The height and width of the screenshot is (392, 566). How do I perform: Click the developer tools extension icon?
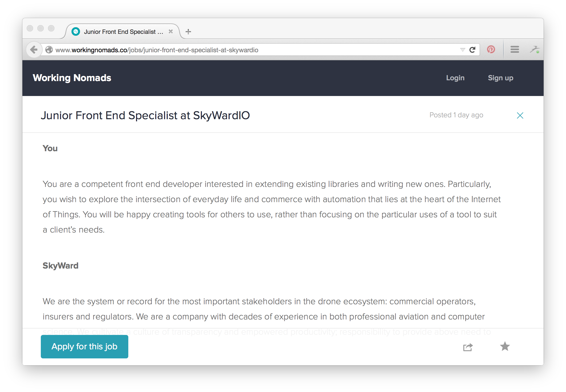click(x=535, y=50)
